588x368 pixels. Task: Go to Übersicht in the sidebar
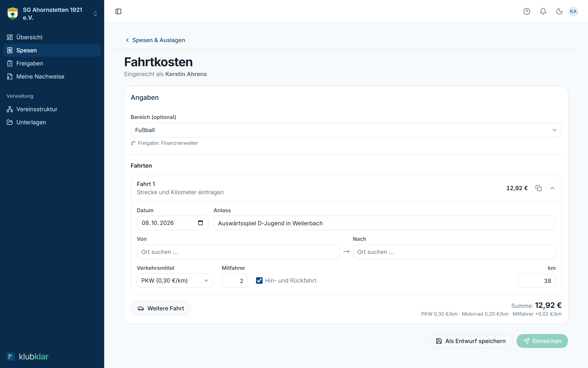[52, 37]
